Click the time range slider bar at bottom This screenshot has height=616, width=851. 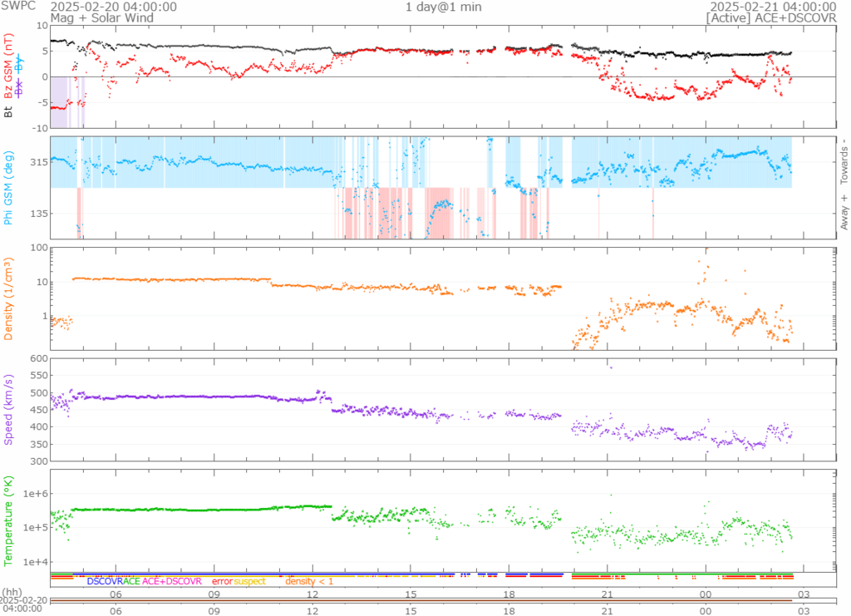(x=422, y=599)
